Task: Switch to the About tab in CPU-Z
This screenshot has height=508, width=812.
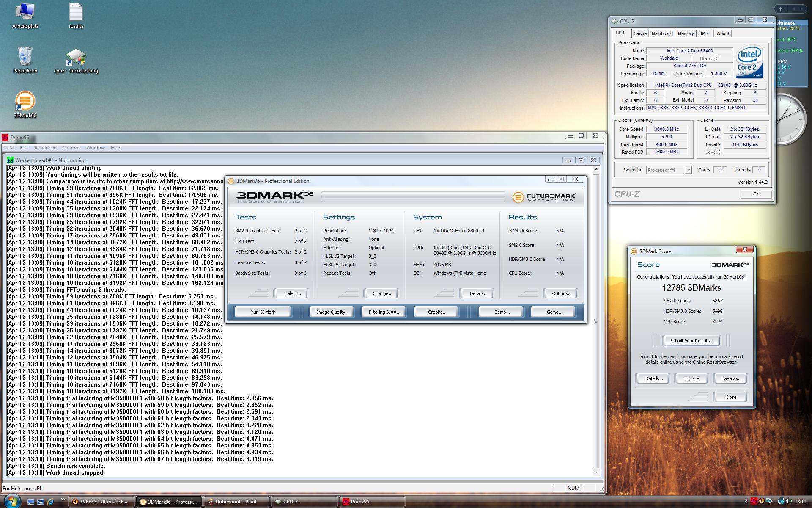Action: [723, 33]
